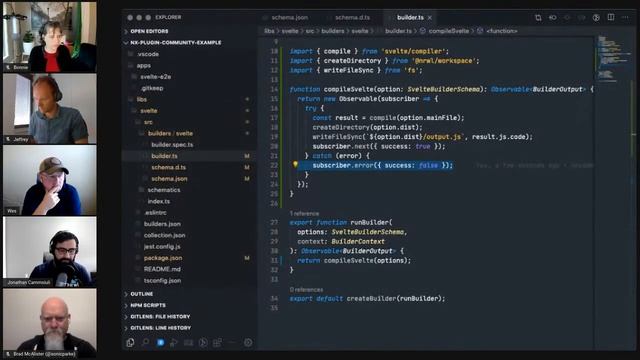Screen dimensions: 640x360
Task: Close the builder.ts editor tab
Action: [430, 18]
